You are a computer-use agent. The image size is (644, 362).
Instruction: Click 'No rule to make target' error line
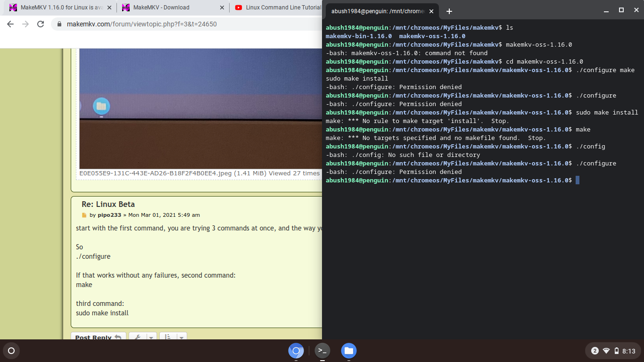417,121
